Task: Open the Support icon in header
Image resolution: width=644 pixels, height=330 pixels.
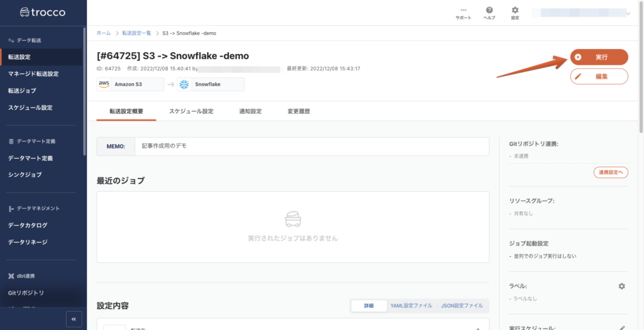Action: tap(463, 13)
